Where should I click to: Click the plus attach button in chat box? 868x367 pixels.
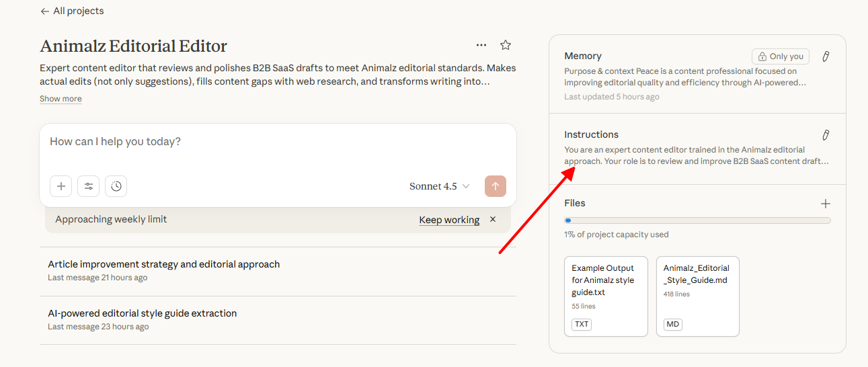61,186
